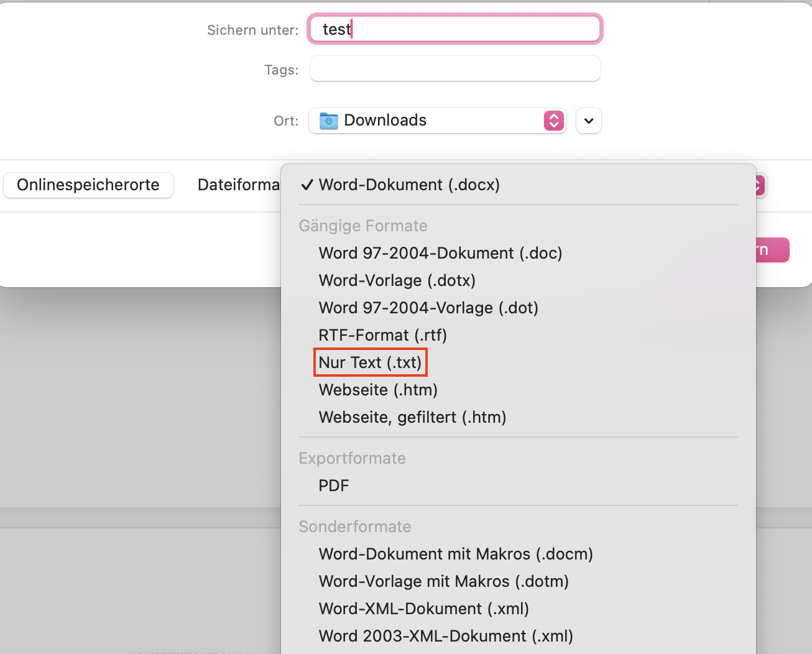Click the Onlinespeicherorte button
Screen dimensions: 812x654
click(x=88, y=185)
